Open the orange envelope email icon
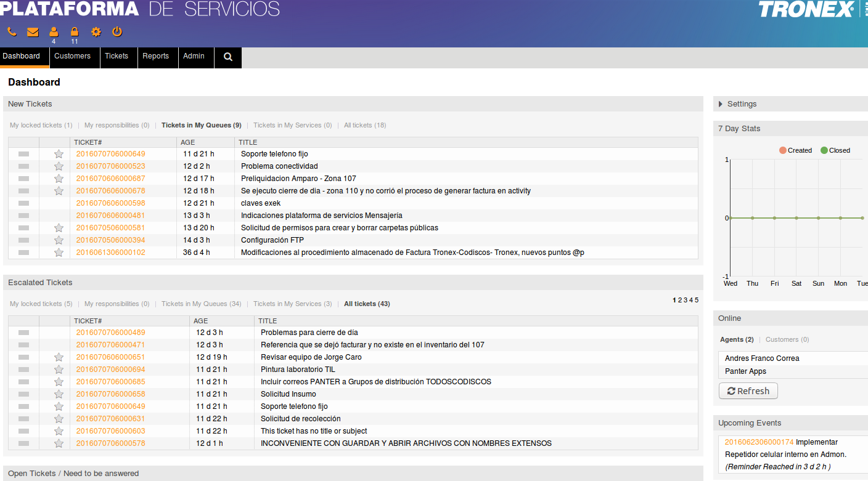The image size is (868, 481). click(33, 32)
